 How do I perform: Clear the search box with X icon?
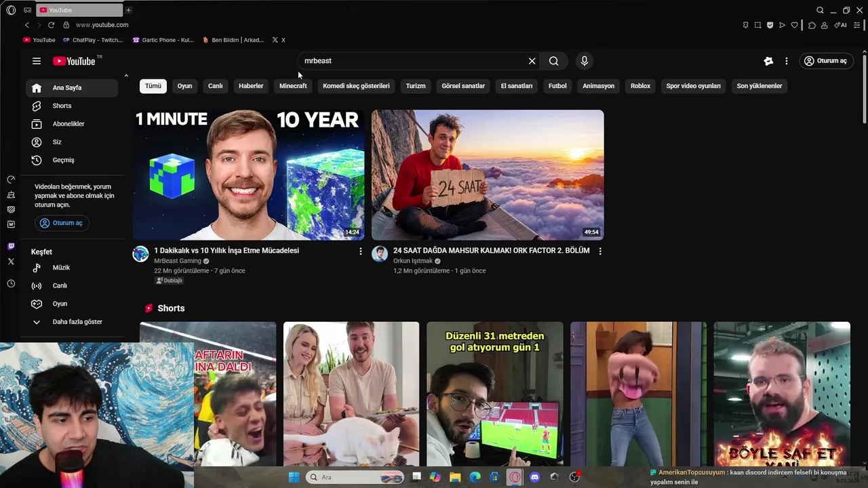(x=532, y=61)
